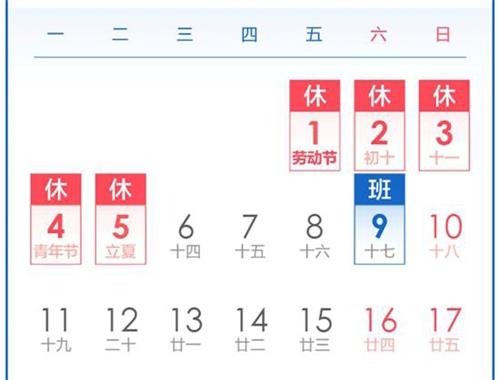Choose date 7 labeled 十五

tap(250, 236)
